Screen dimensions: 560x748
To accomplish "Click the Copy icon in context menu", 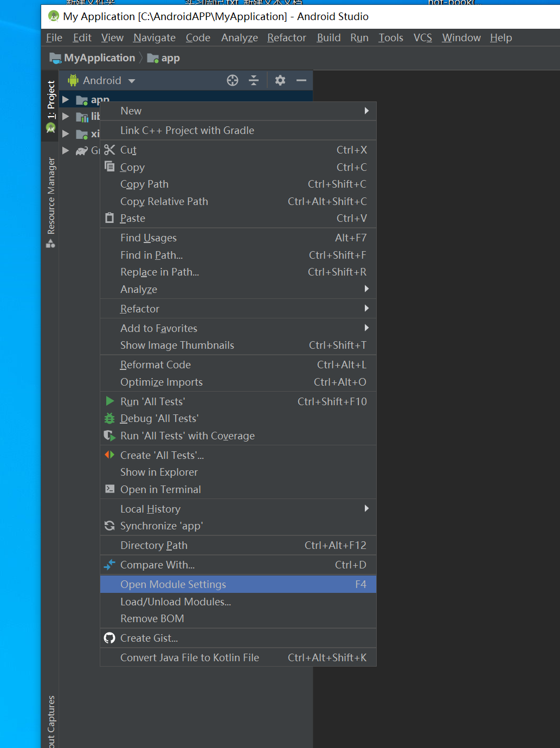I will [110, 166].
